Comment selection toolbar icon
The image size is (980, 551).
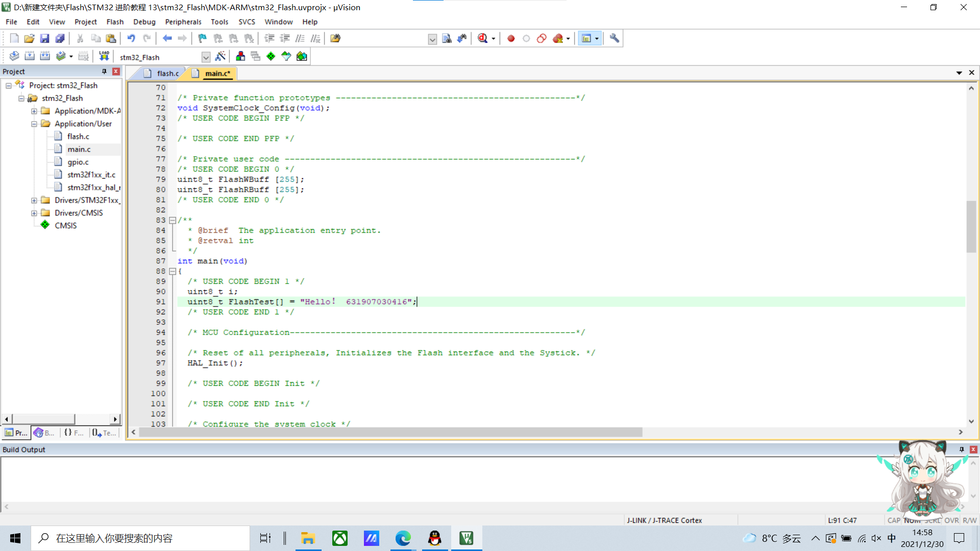[300, 38]
